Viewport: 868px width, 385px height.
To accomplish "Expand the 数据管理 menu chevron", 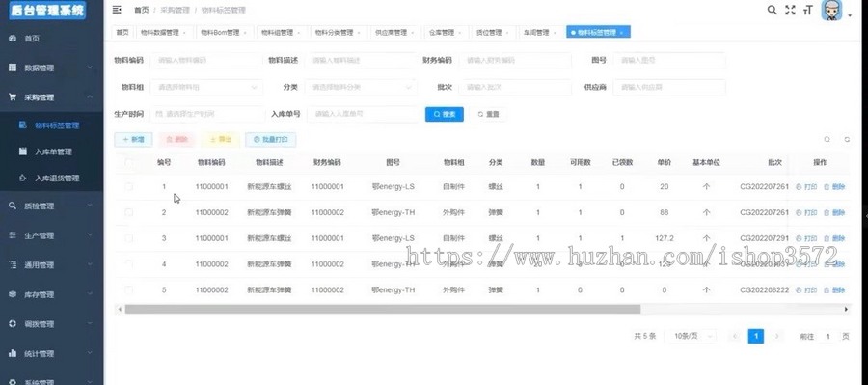I will pos(91,68).
